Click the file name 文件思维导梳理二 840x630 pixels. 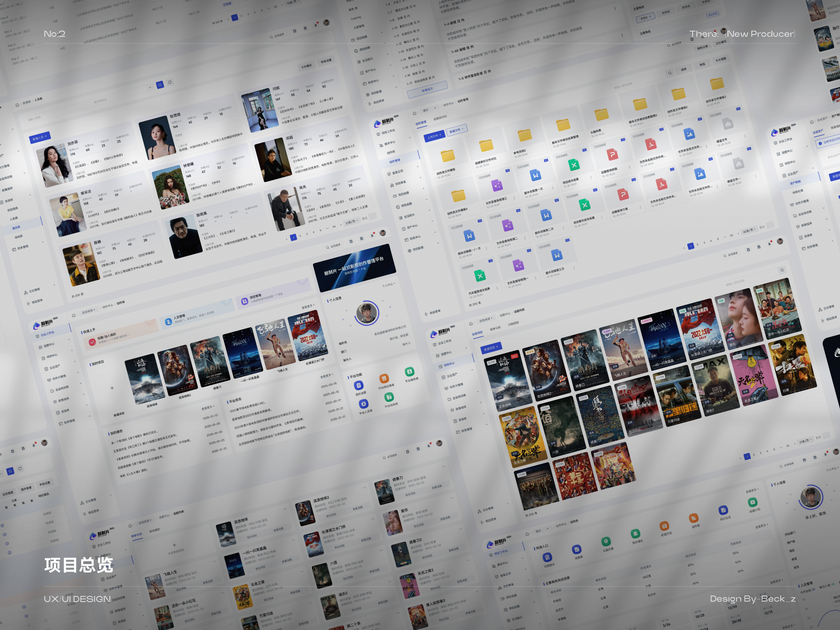[507, 241]
